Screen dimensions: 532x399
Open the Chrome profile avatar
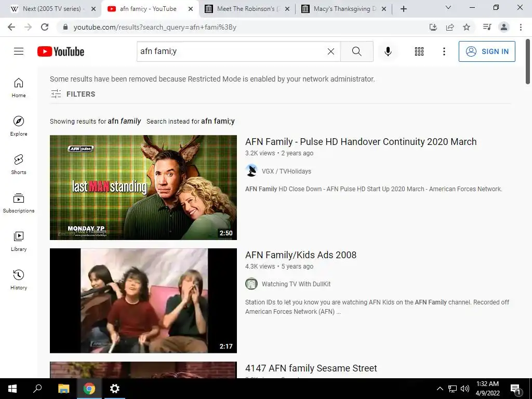coord(504,27)
